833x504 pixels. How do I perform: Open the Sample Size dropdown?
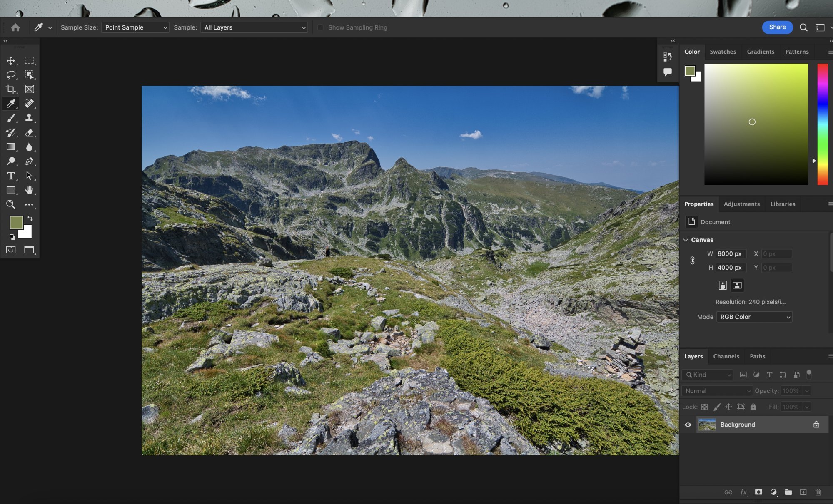pos(135,27)
